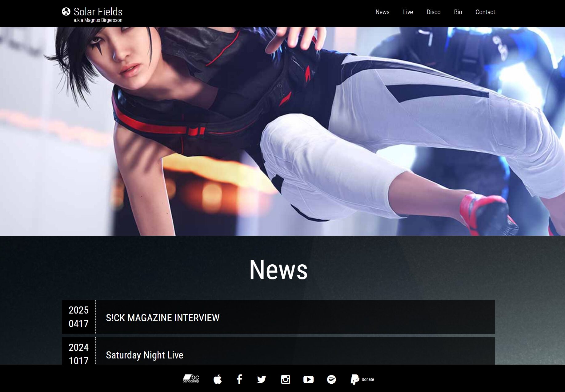Open Disco in the top menu

(434, 12)
